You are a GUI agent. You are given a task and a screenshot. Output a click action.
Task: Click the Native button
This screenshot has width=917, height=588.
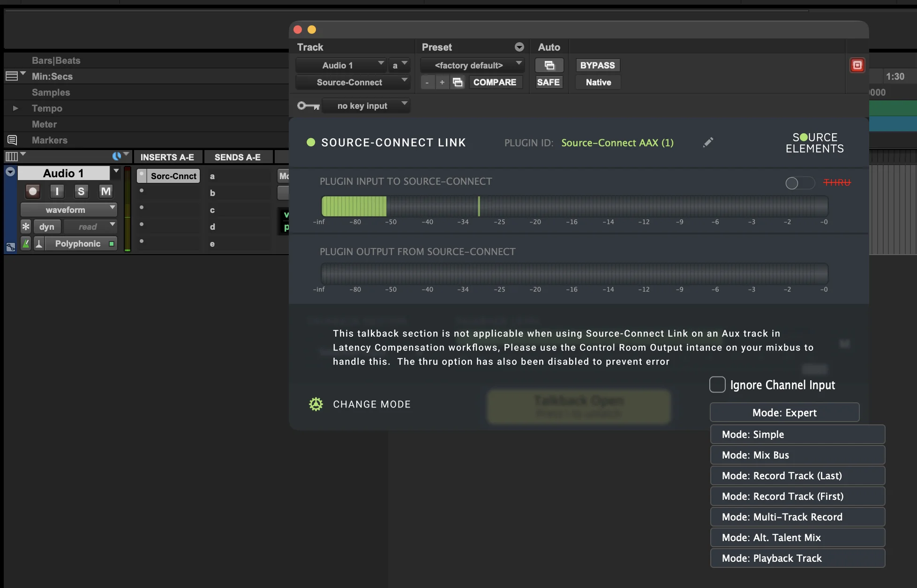pyautogui.click(x=598, y=83)
